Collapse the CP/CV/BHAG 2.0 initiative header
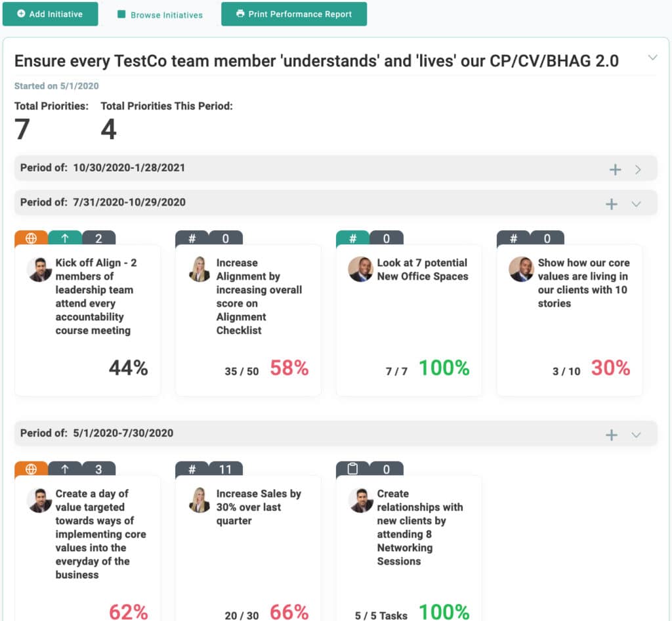The width and height of the screenshot is (672, 621). pos(653,58)
